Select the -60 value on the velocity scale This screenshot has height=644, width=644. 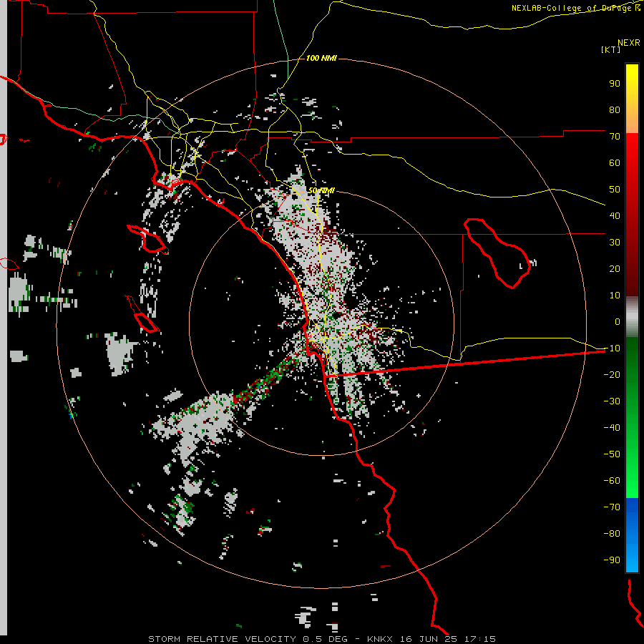click(612, 481)
